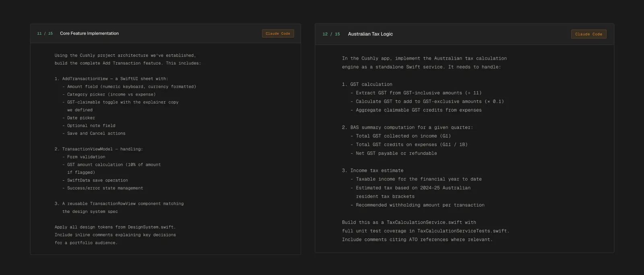Click '3. A reusable TransactionRowView component matching' line
The height and width of the screenshot is (275, 644).
[119, 204]
